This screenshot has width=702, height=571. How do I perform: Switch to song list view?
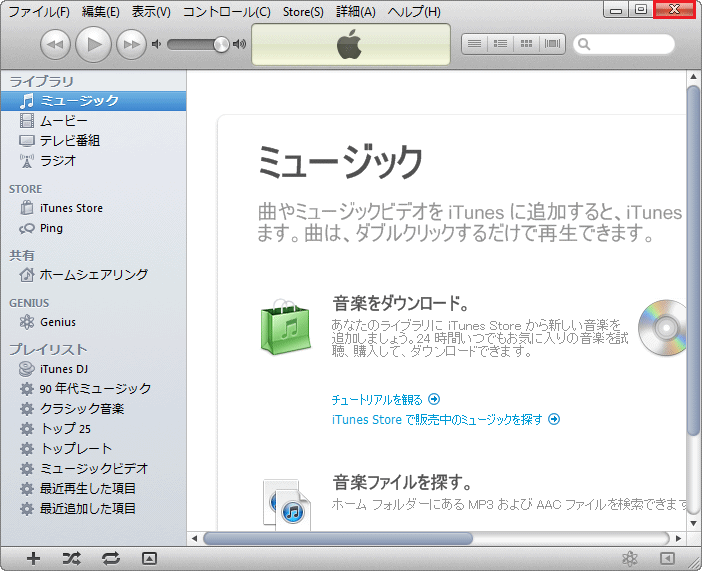click(x=474, y=44)
